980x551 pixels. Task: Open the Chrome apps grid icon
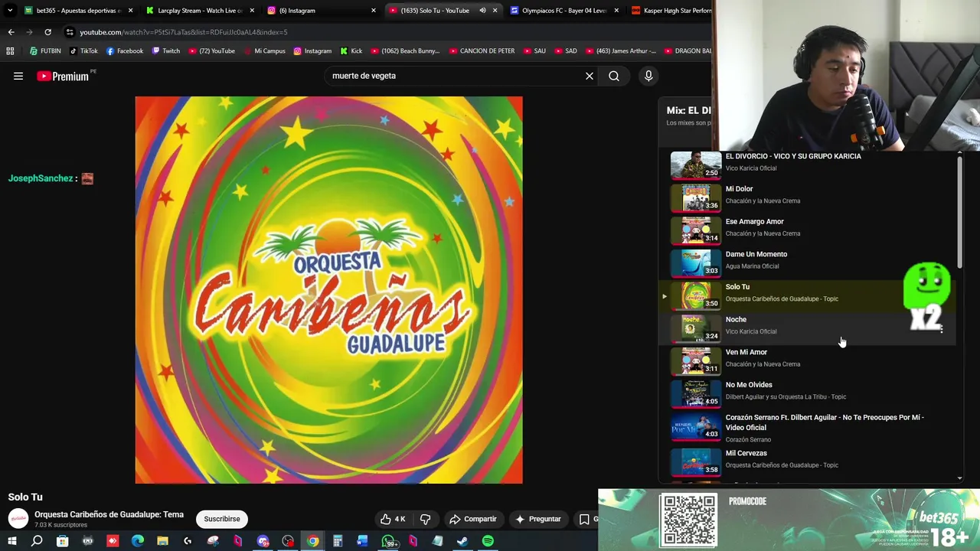coord(10,51)
